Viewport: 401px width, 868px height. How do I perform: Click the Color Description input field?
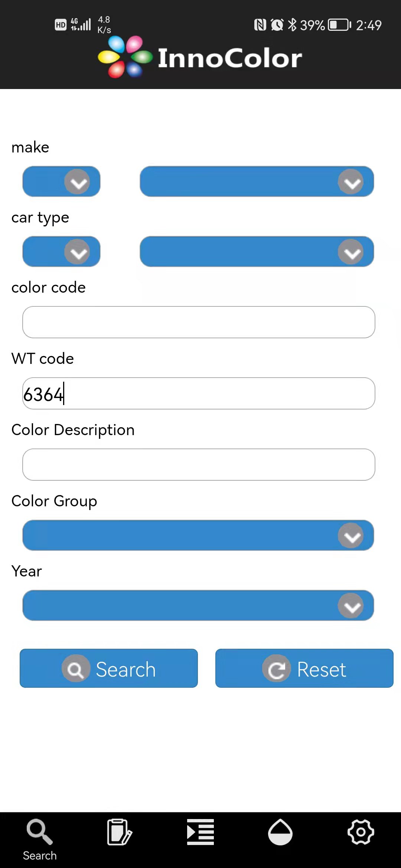tap(199, 464)
